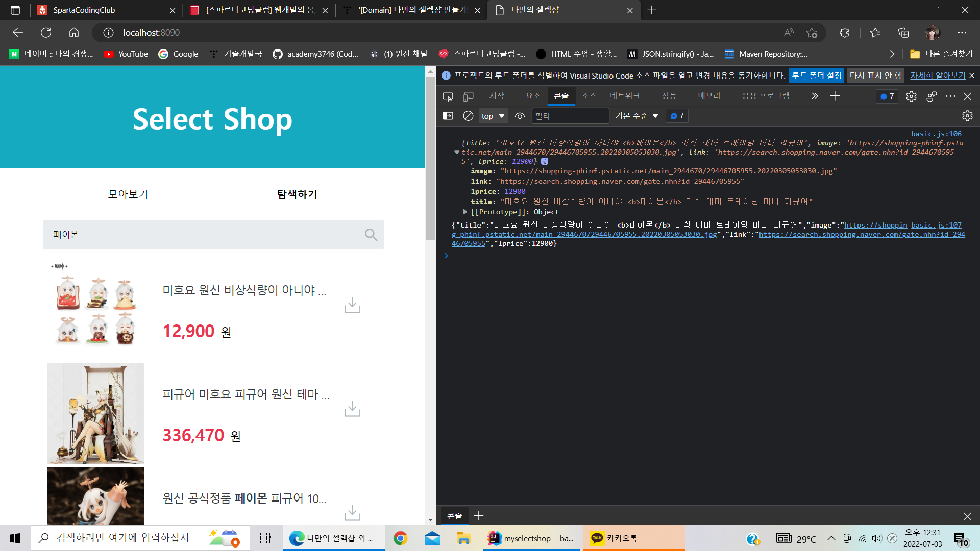This screenshot has width=980, height=551.
Task: Open the Maven Repository bookmark
Action: 766,54
